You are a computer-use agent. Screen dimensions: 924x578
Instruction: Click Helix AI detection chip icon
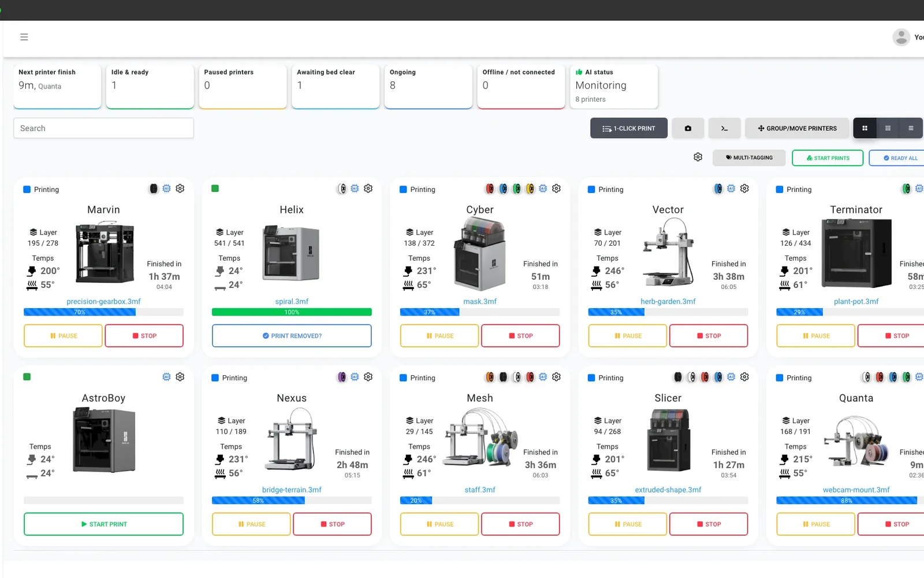click(x=355, y=188)
